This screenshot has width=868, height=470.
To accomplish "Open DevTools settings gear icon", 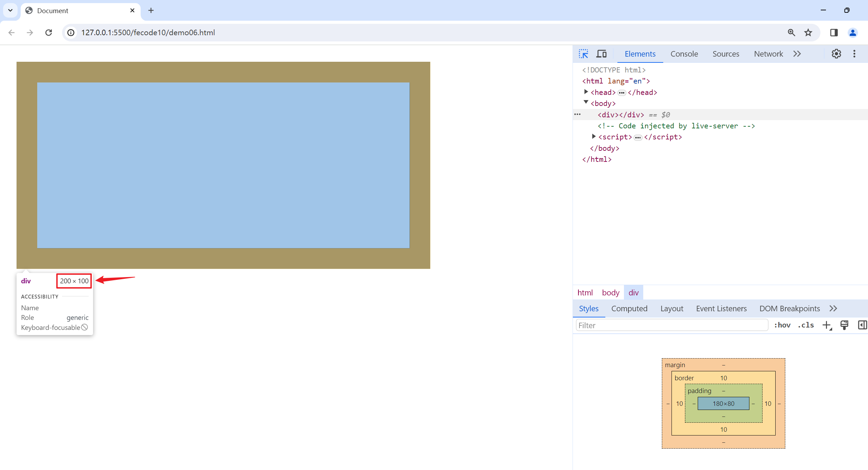I will coord(836,54).
